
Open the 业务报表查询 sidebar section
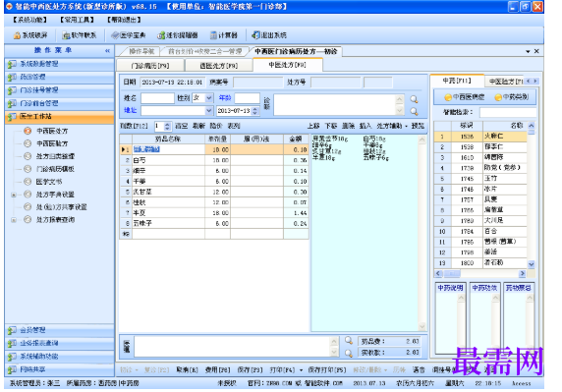coord(60,343)
